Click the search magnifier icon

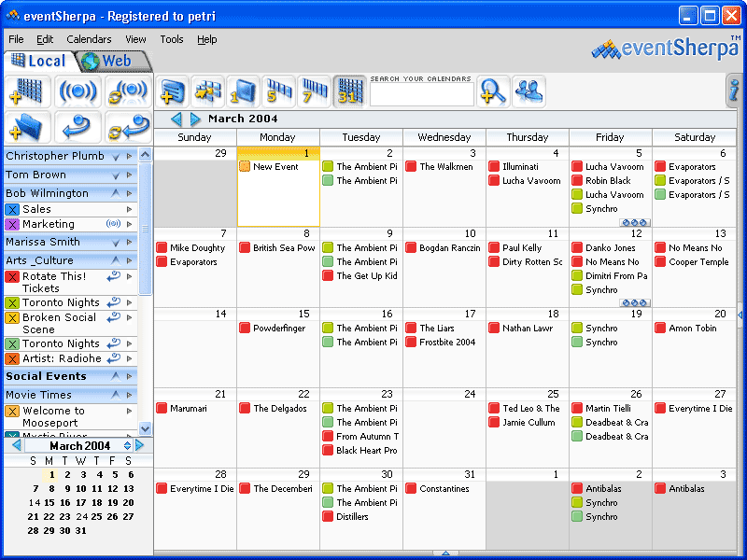click(x=493, y=91)
